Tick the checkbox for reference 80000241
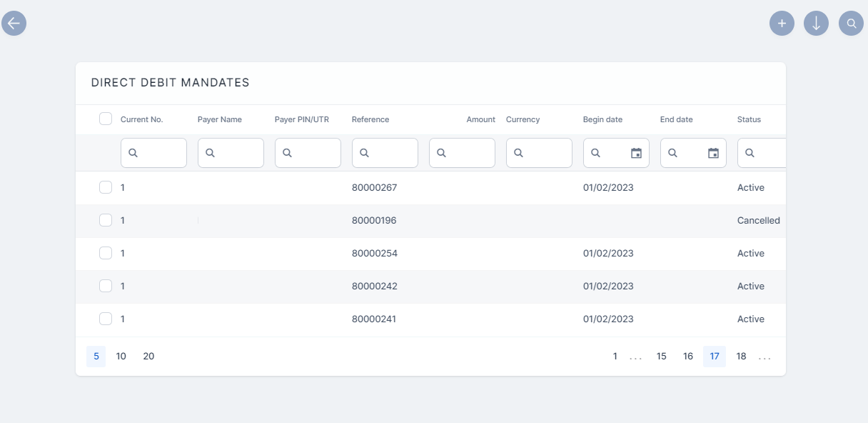 point(106,319)
